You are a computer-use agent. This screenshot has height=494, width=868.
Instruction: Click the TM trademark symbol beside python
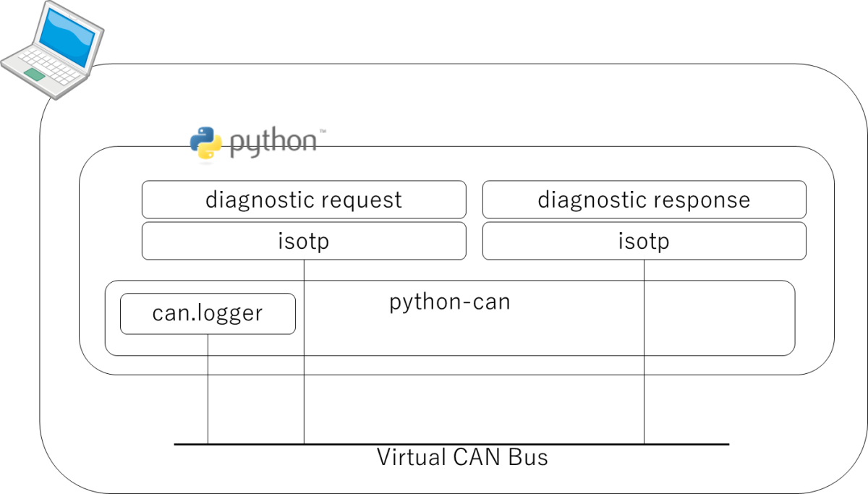point(322,132)
